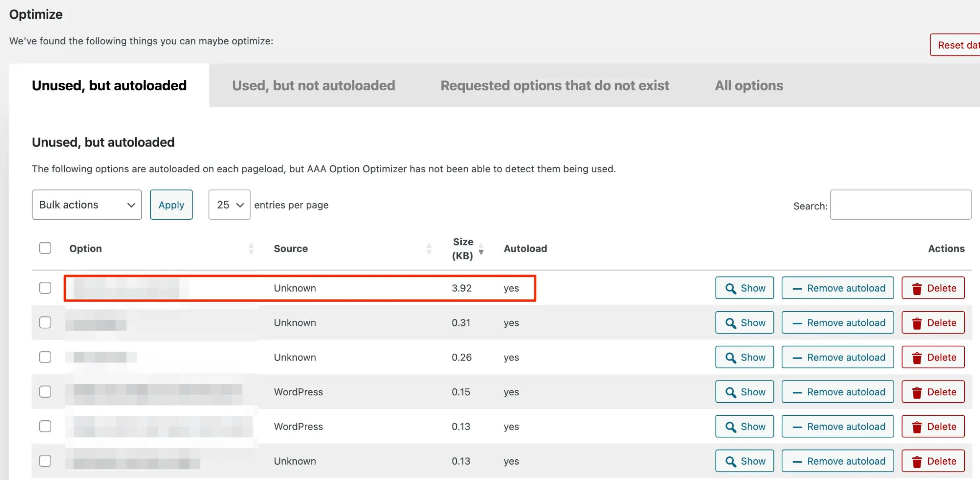Click the Option column header
Image resolution: width=980 pixels, height=480 pixels.
(x=85, y=249)
